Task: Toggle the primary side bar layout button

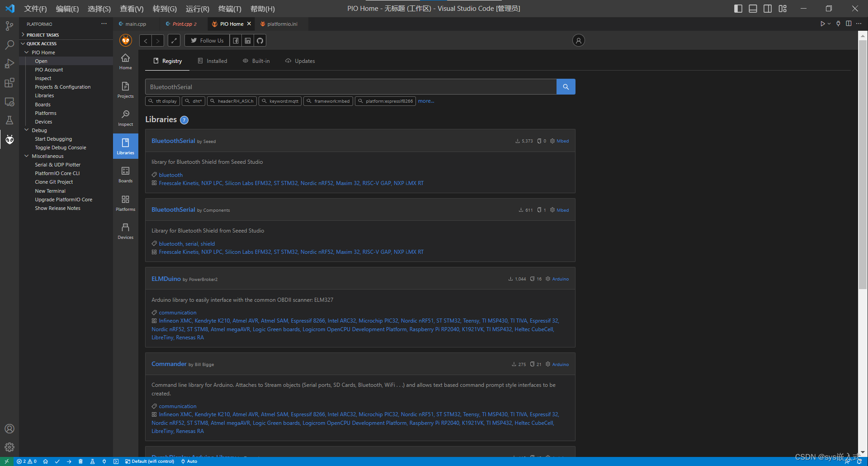Action: 738,9
